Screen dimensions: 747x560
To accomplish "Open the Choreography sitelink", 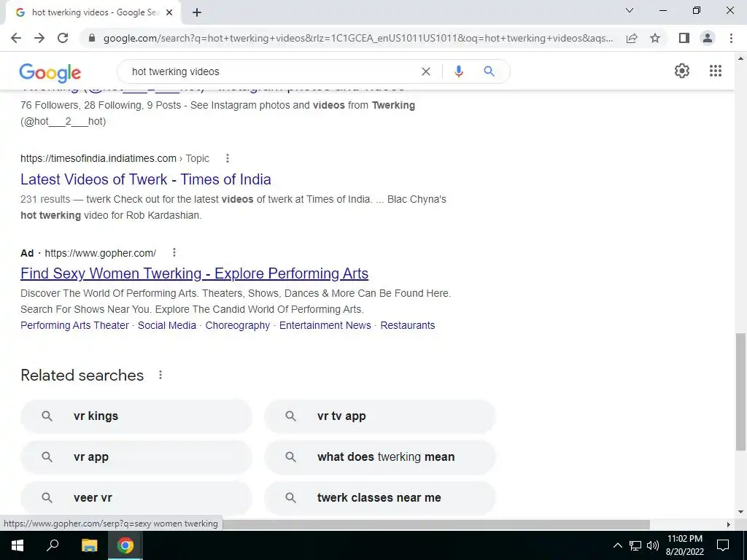I will pos(238,325).
